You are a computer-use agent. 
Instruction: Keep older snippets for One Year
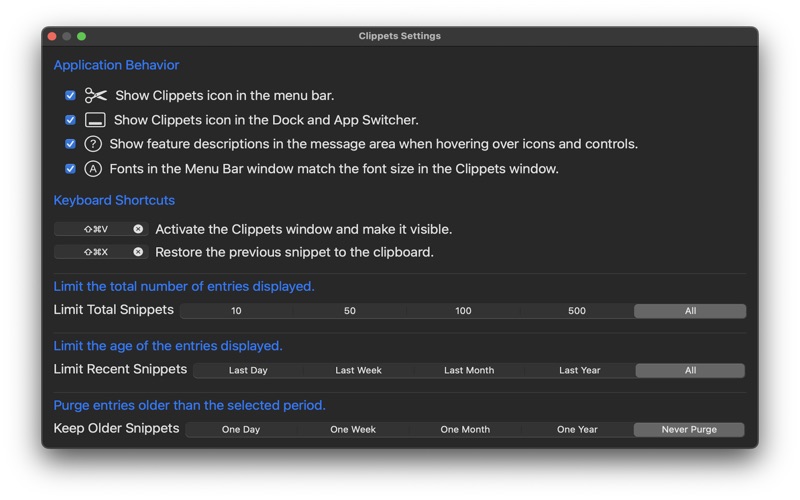coord(577,430)
